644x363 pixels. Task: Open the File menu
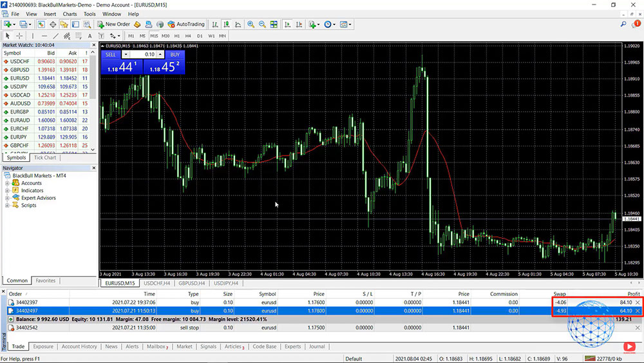(x=15, y=14)
